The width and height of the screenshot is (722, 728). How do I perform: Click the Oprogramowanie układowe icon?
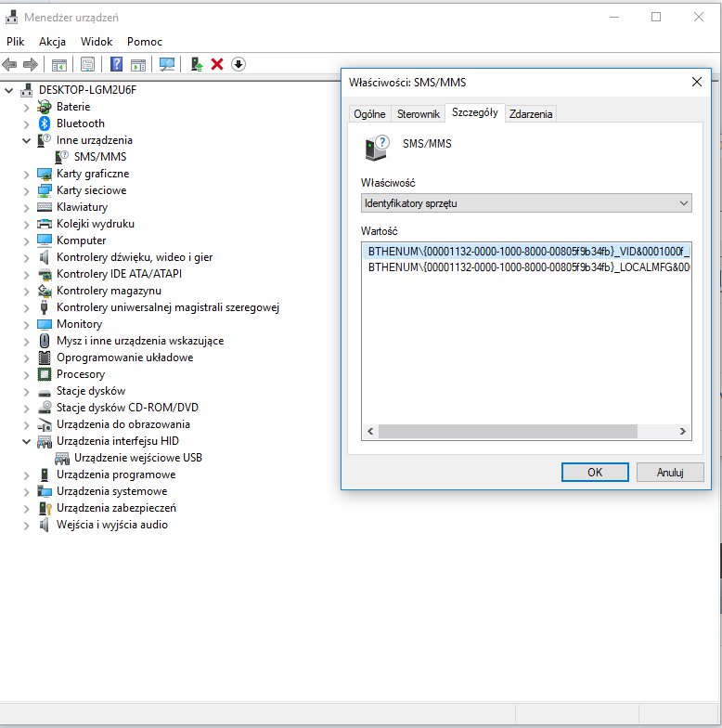pyautogui.click(x=45, y=357)
